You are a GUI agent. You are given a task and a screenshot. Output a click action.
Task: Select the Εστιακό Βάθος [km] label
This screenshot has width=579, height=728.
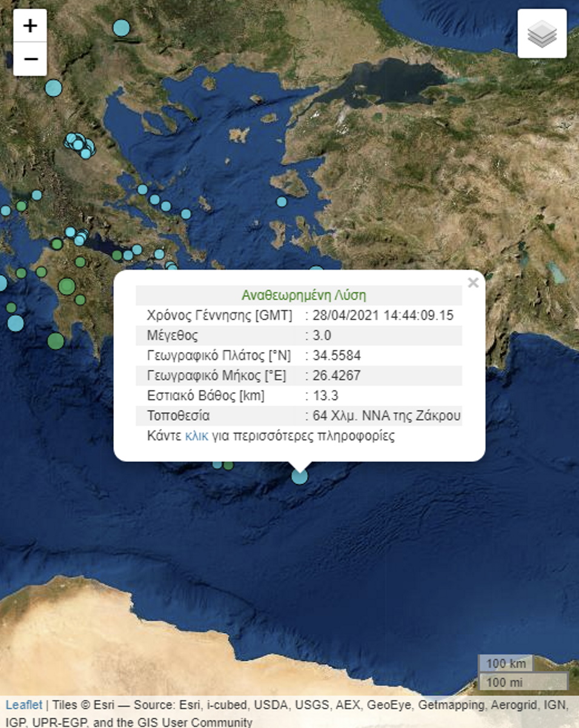tap(205, 396)
